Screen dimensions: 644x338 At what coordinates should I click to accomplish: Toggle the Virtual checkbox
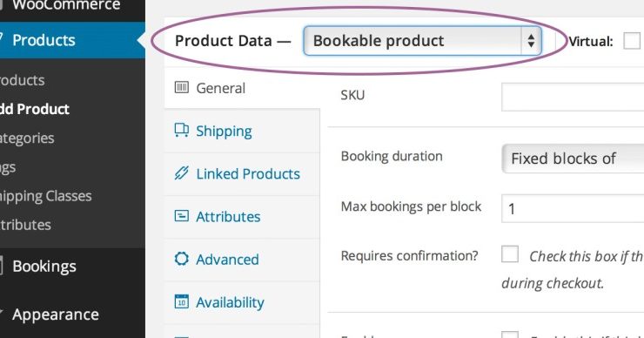click(632, 41)
